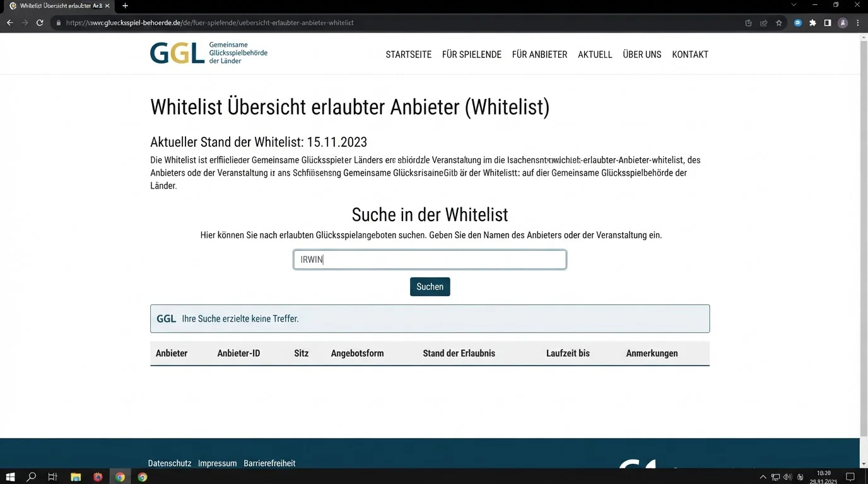
Task: Click the Suchen button
Action: click(x=430, y=287)
